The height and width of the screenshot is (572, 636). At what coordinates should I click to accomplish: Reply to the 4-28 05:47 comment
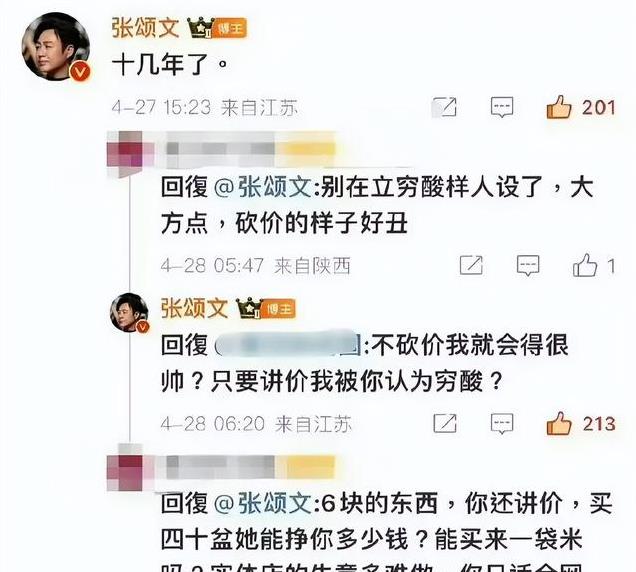coord(528,266)
